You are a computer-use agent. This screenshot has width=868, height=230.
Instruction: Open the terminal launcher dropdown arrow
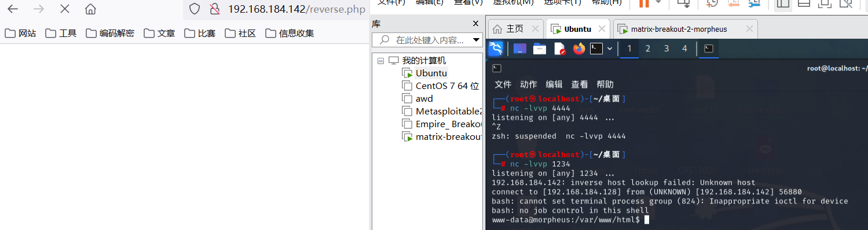(610, 49)
